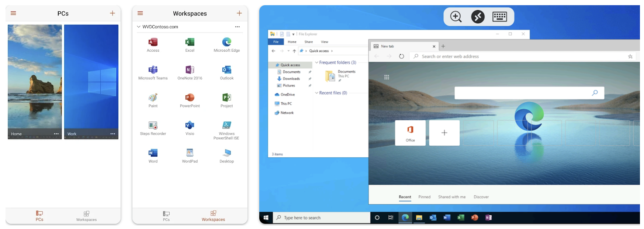This screenshot has width=644, height=229.
Task: Select PCs tab in left panel
Action: [x=39, y=216]
